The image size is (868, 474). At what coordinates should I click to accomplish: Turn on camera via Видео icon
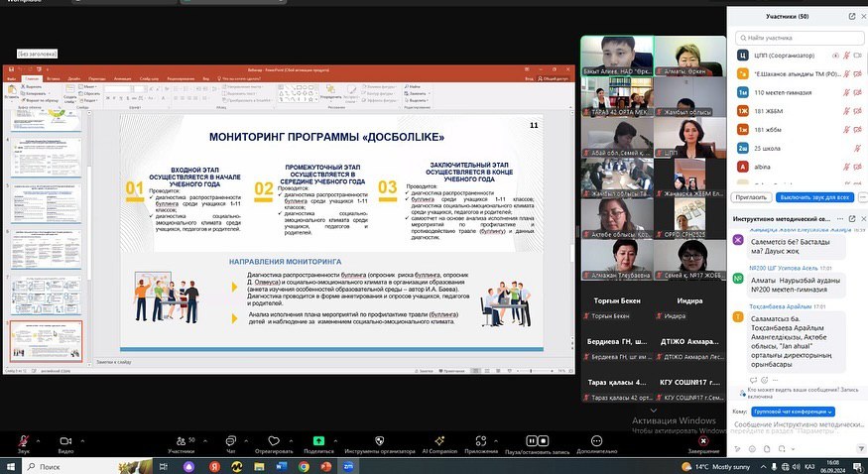pos(65,439)
